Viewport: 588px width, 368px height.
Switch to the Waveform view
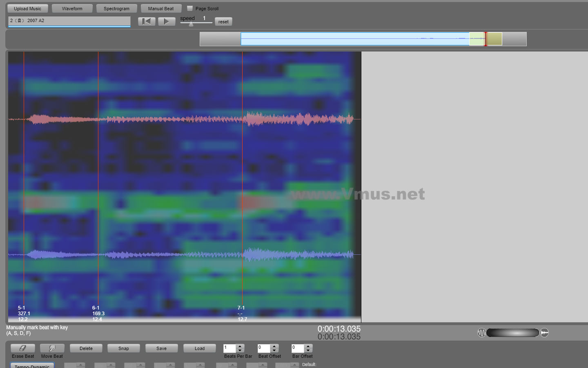tap(72, 9)
